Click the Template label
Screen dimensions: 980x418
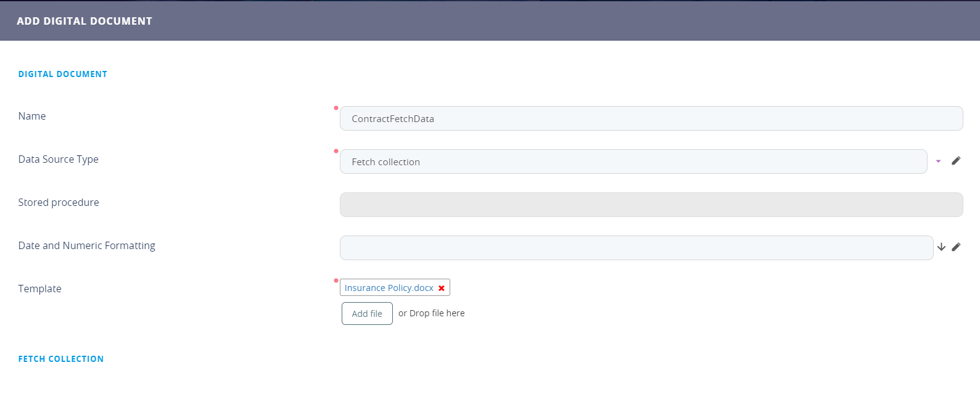(40, 289)
